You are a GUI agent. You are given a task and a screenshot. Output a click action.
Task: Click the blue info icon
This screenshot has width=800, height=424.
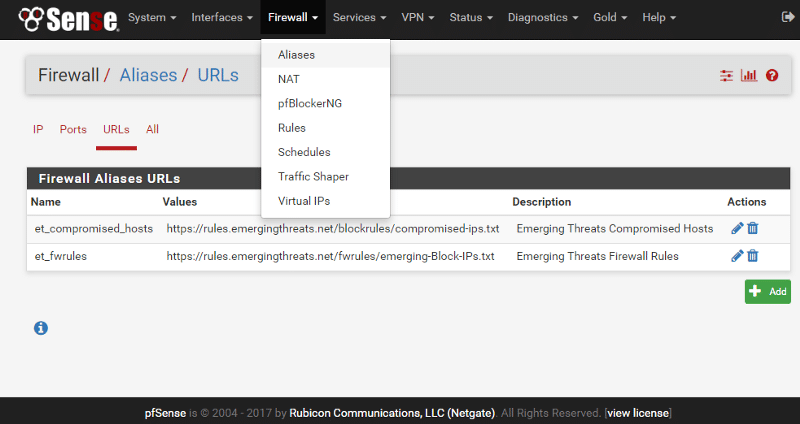click(x=41, y=328)
